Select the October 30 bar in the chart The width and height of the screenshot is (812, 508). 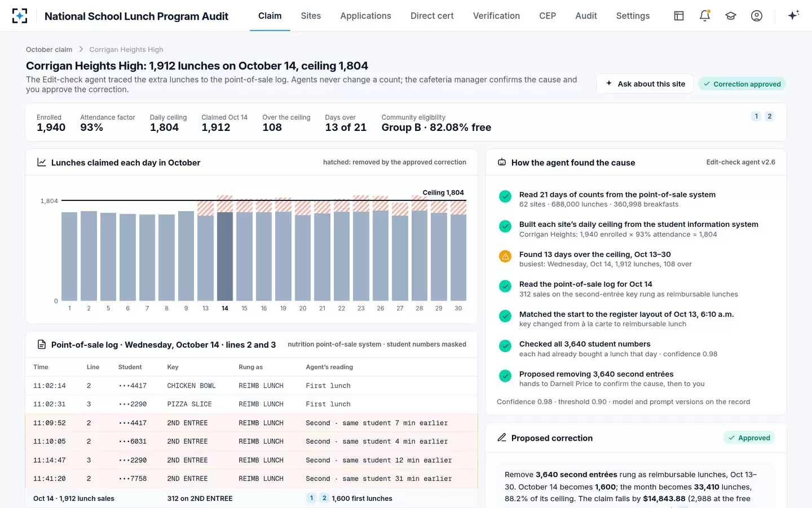[x=458, y=251]
